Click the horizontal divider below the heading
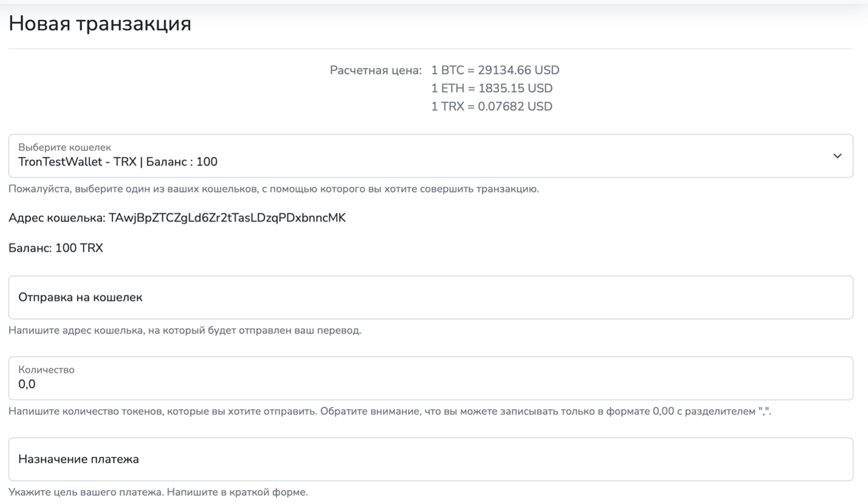The width and height of the screenshot is (868, 504). 430,49
